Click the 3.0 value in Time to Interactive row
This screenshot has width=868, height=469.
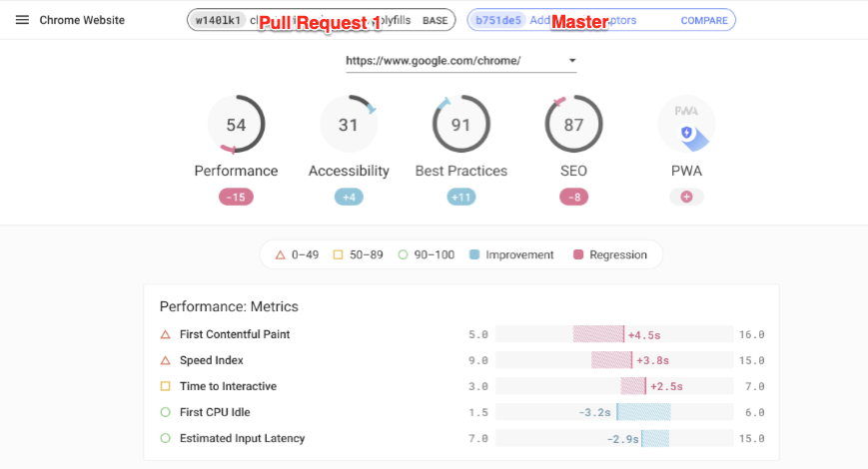pyautogui.click(x=478, y=386)
